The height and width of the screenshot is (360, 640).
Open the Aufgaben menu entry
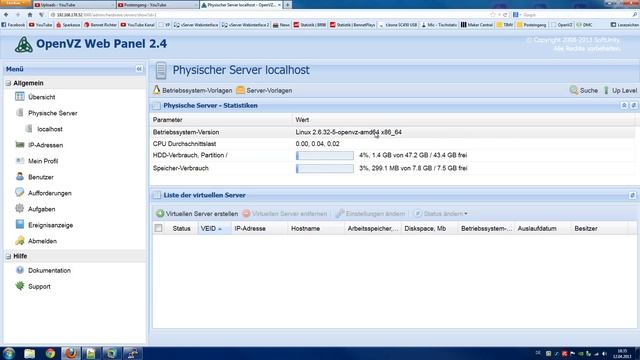(x=42, y=209)
